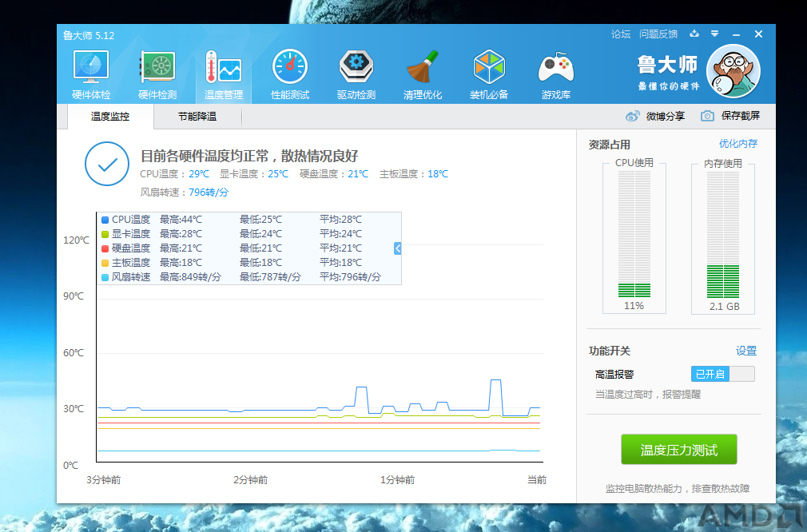Screen dimensions: 807x532
Task: Open 设置 settings for function switches
Action: [746, 351]
